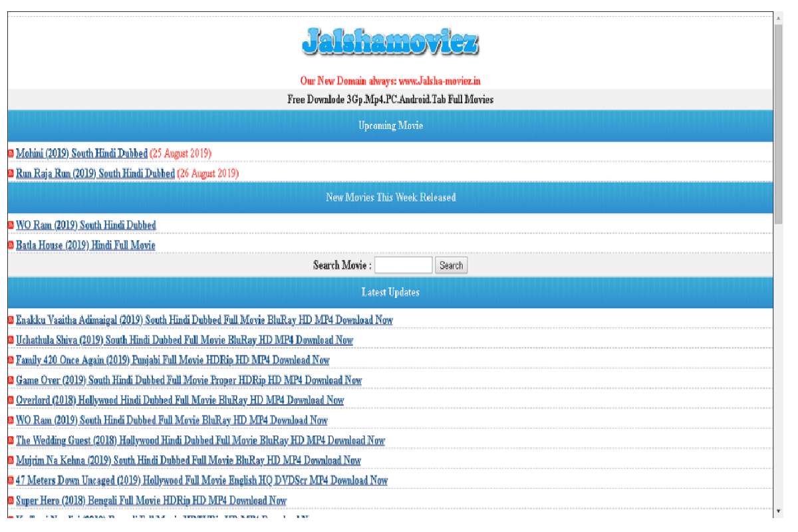Click the scrollbar up arrow
The height and width of the screenshot is (532, 798).
pyautogui.click(x=779, y=18)
